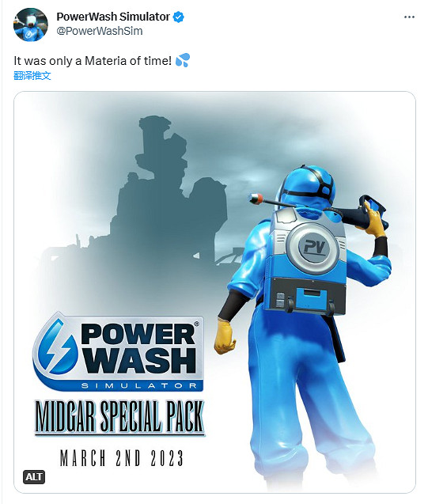Screen dimensions: 428x504
Task: Click the translate tweet link
Action: (x=32, y=76)
